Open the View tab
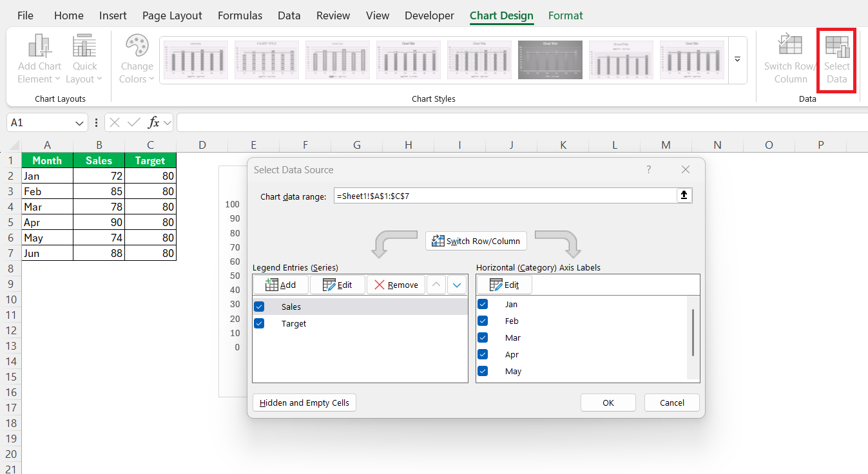Image resolution: width=868 pixels, height=474 pixels. coord(378,15)
